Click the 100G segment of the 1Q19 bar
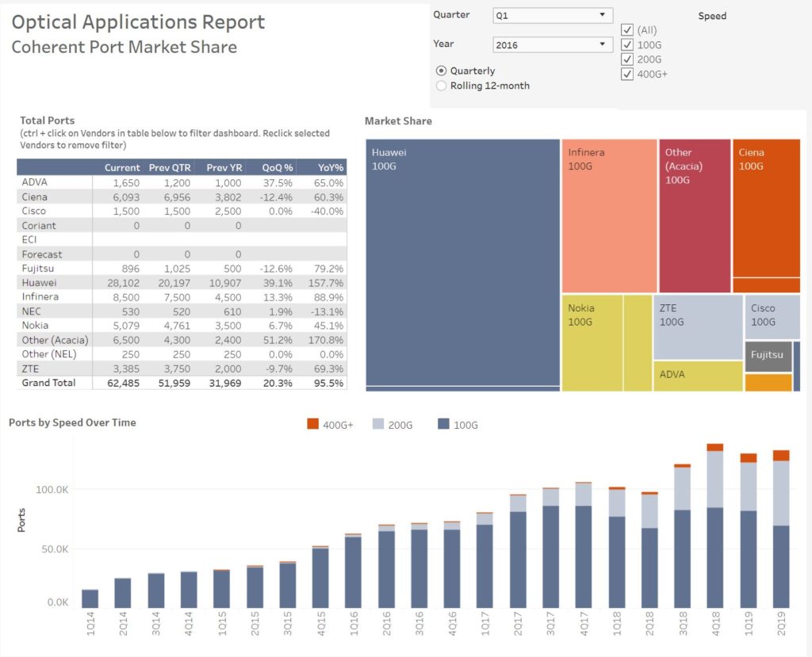This screenshot has height=657, width=812. [x=749, y=560]
